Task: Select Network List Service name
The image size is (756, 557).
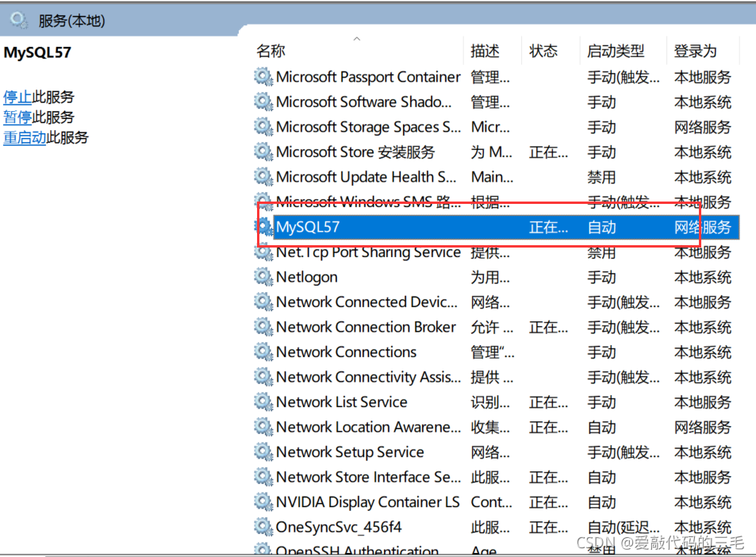Action: tap(342, 401)
